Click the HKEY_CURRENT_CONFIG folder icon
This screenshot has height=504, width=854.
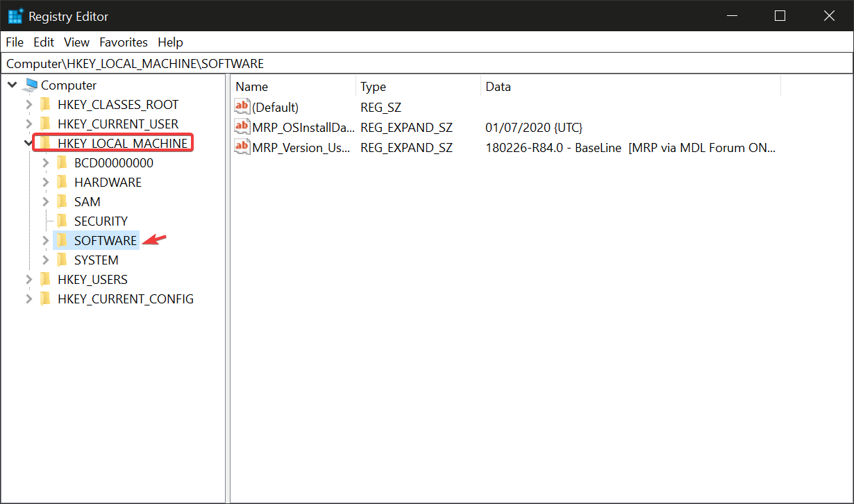(x=45, y=299)
